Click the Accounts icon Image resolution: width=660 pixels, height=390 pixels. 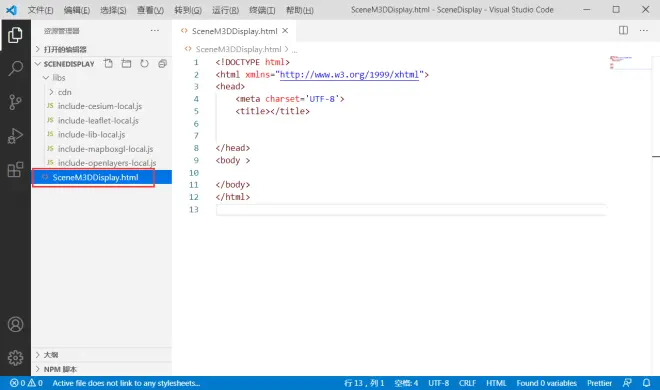click(15, 324)
